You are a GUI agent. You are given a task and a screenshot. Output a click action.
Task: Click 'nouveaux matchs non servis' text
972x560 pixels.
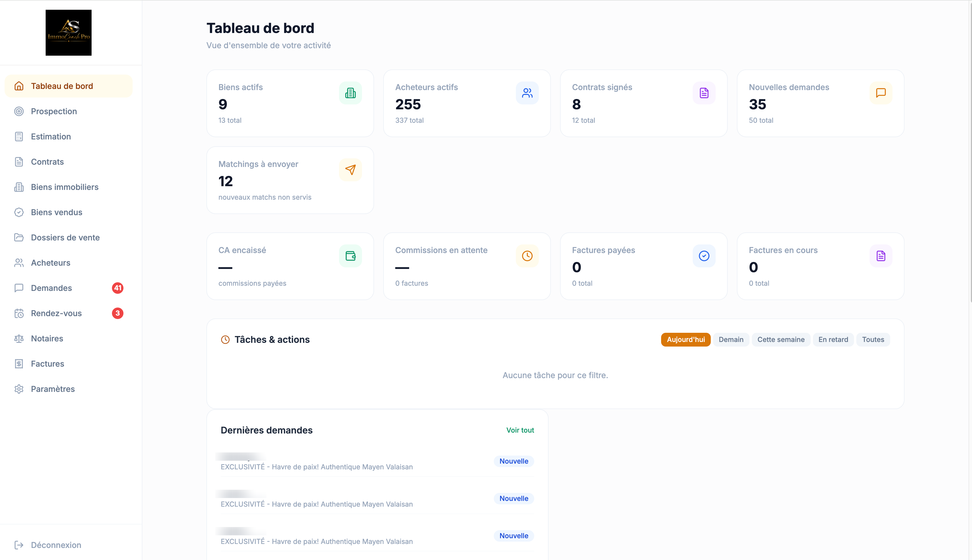(x=265, y=197)
